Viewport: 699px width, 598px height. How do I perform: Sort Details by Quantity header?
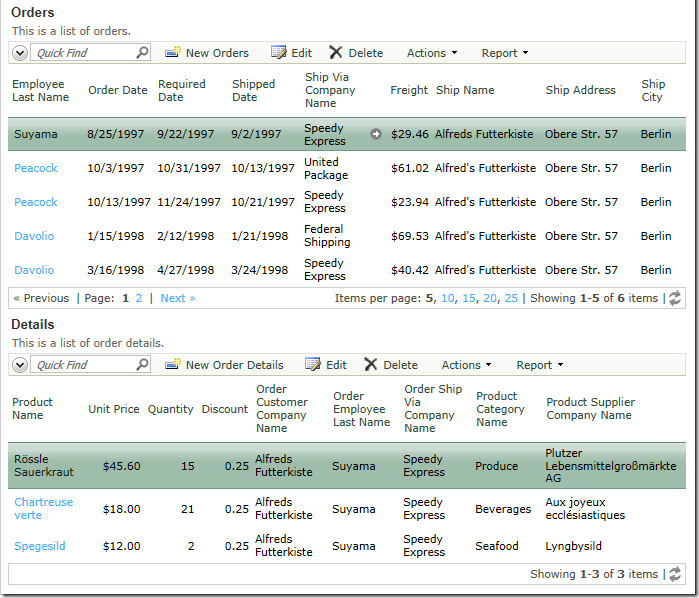[170, 409]
